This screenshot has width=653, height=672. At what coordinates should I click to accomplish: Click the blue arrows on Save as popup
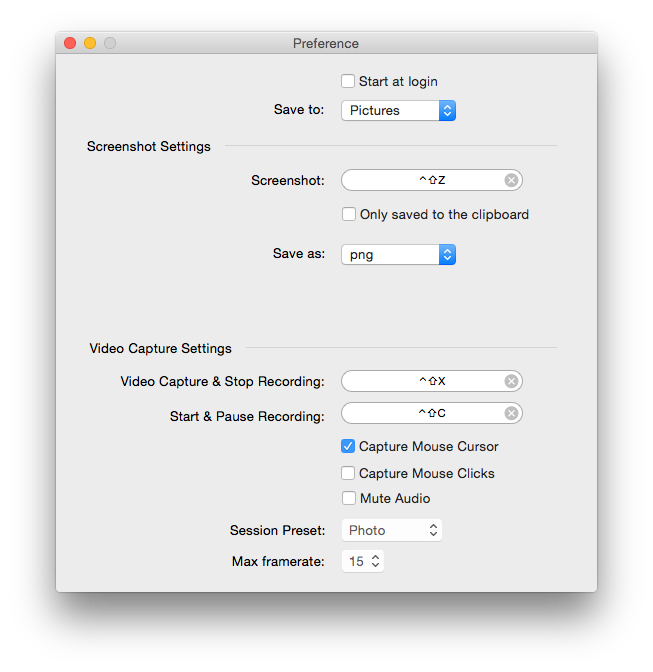point(447,255)
